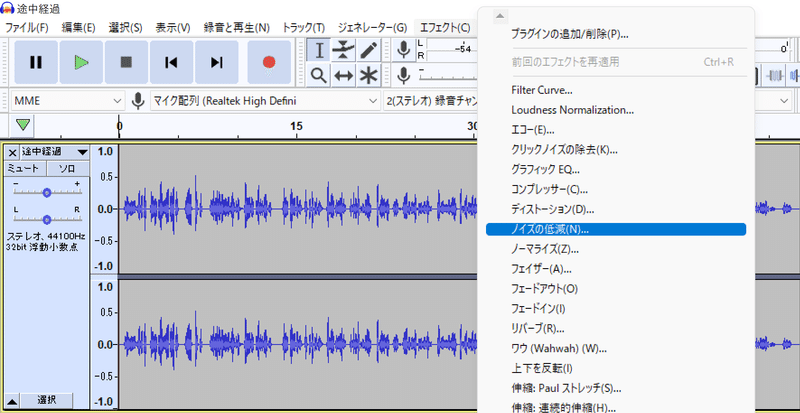The width and height of the screenshot is (800, 413).
Task: Select the Selection (I-beam) tool
Action: point(319,50)
